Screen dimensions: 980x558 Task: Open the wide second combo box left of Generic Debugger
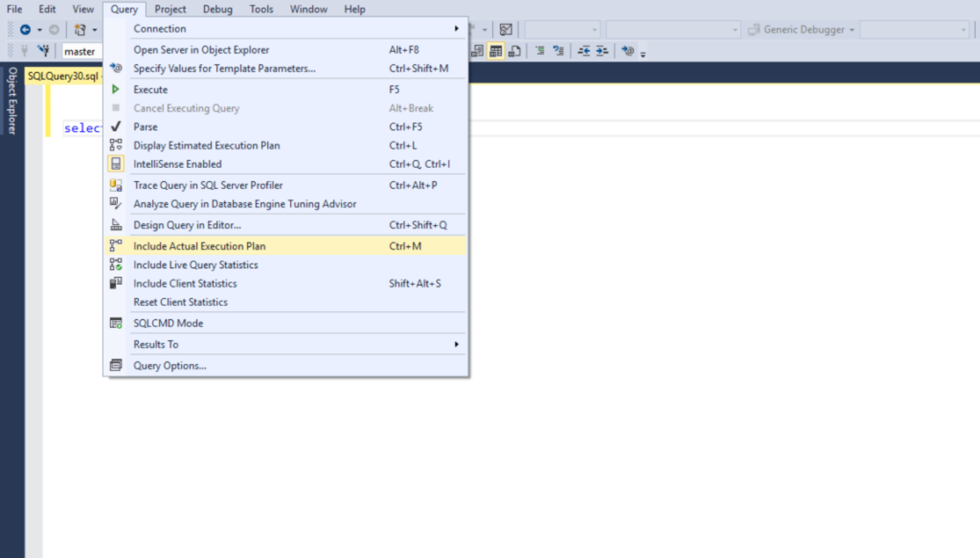(x=673, y=29)
